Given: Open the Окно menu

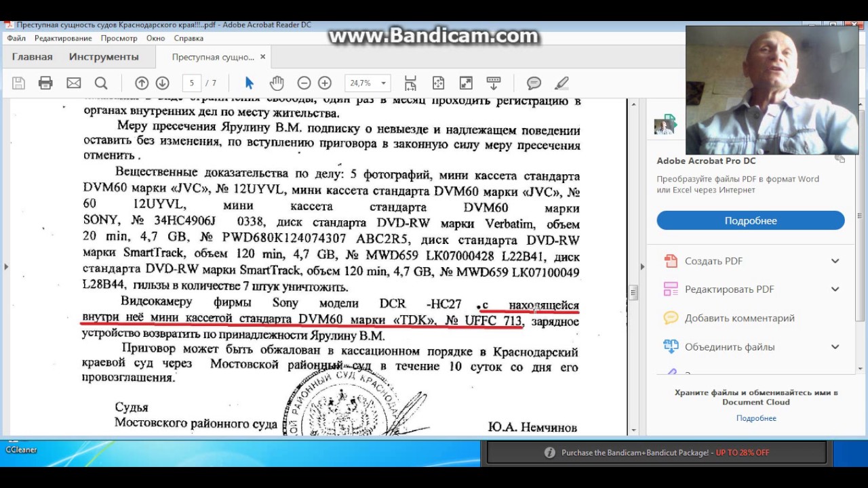Looking at the screenshot, I should point(155,39).
